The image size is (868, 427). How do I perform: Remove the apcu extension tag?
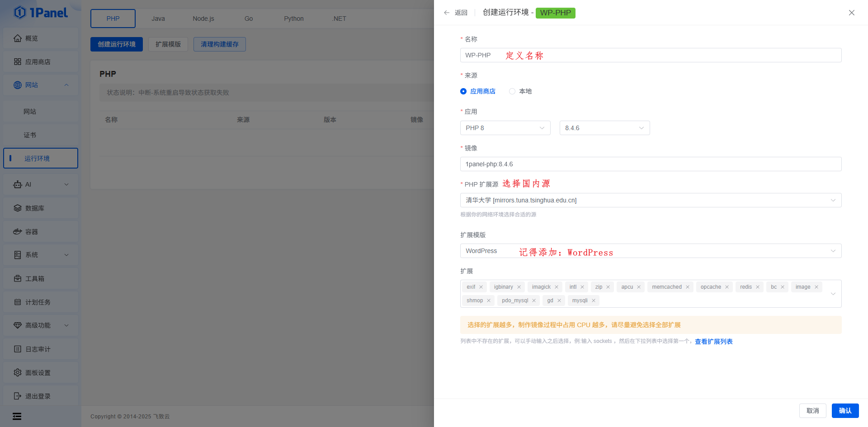coord(639,287)
